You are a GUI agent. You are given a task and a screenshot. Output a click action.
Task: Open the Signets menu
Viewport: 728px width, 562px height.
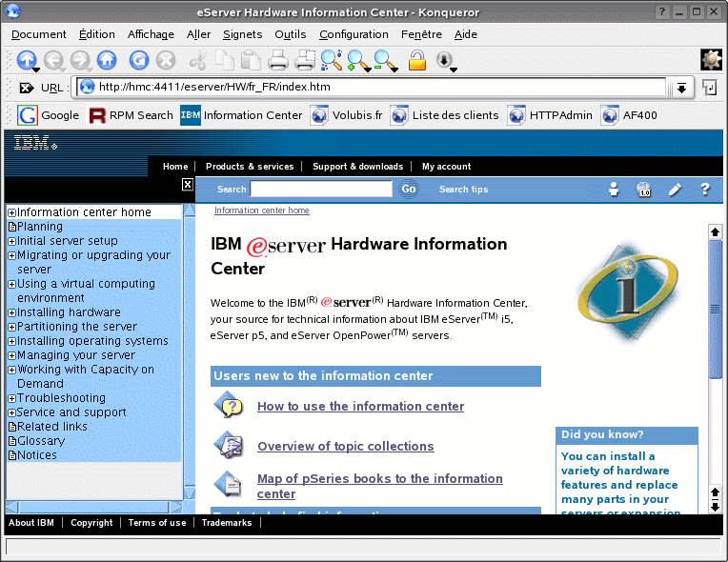[242, 34]
